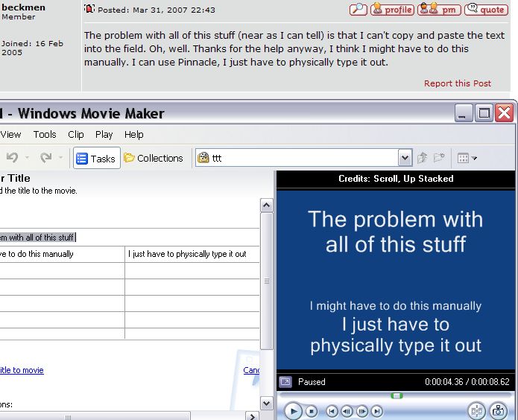This screenshot has height=420, width=518.
Task: Click the green seek bar handle
Action: [397, 395]
